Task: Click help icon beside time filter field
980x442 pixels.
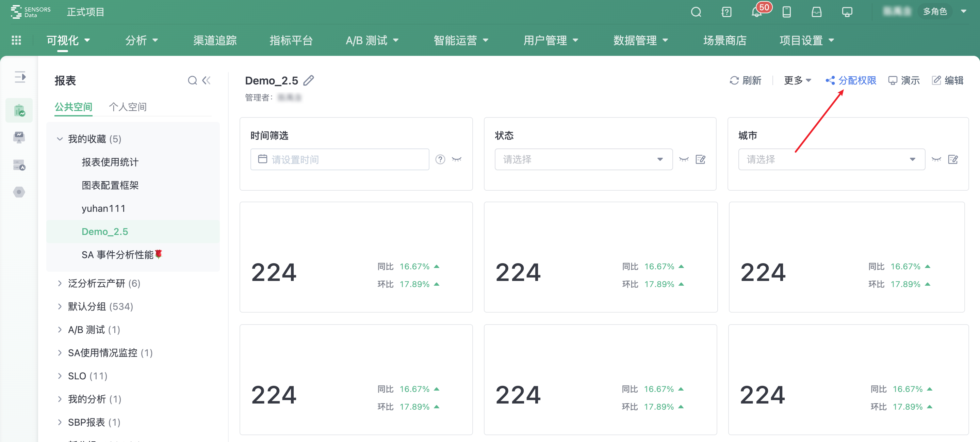Action: 440,159
